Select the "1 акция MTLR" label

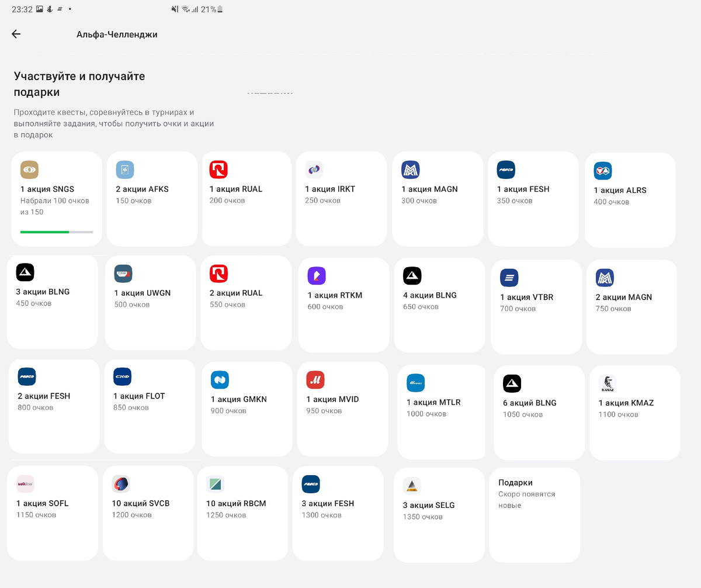[x=433, y=402]
